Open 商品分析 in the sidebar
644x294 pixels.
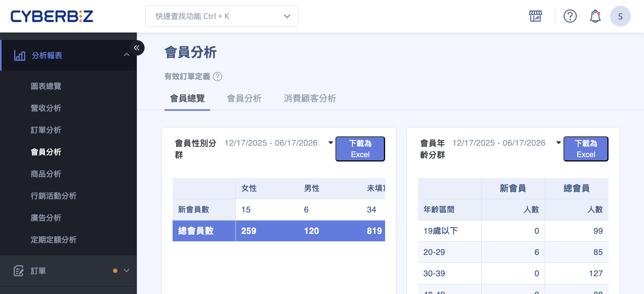pos(46,174)
